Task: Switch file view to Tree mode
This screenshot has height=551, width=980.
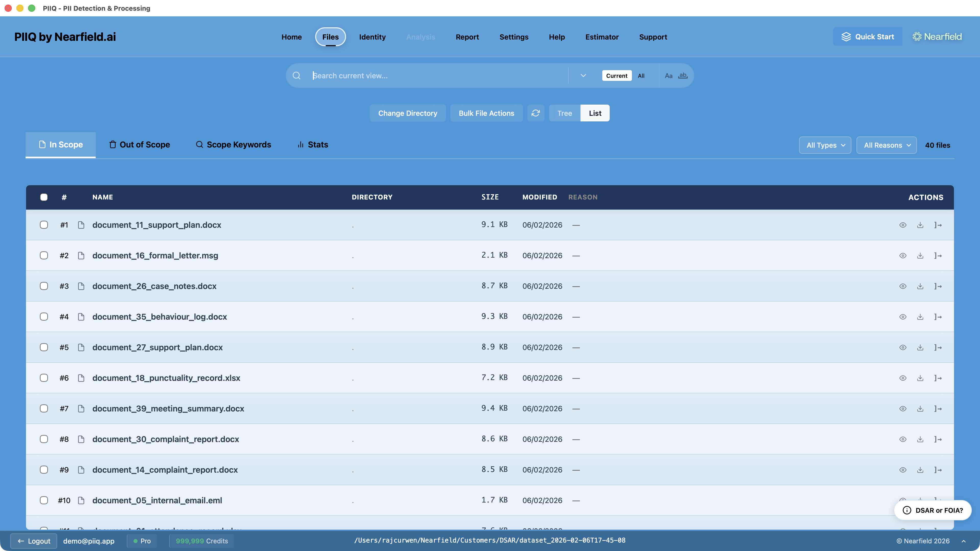Action: click(x=565, y=113)
